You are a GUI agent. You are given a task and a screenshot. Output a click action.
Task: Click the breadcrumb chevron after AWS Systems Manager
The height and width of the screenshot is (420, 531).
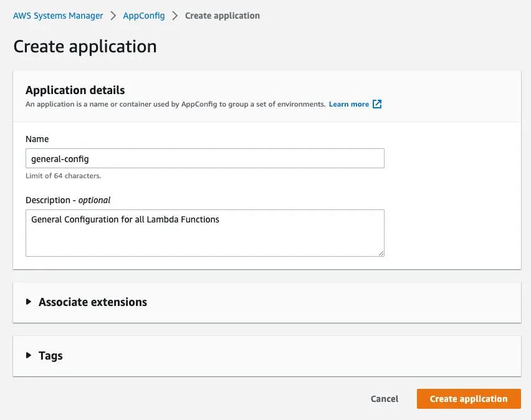[x=112, y=16]
